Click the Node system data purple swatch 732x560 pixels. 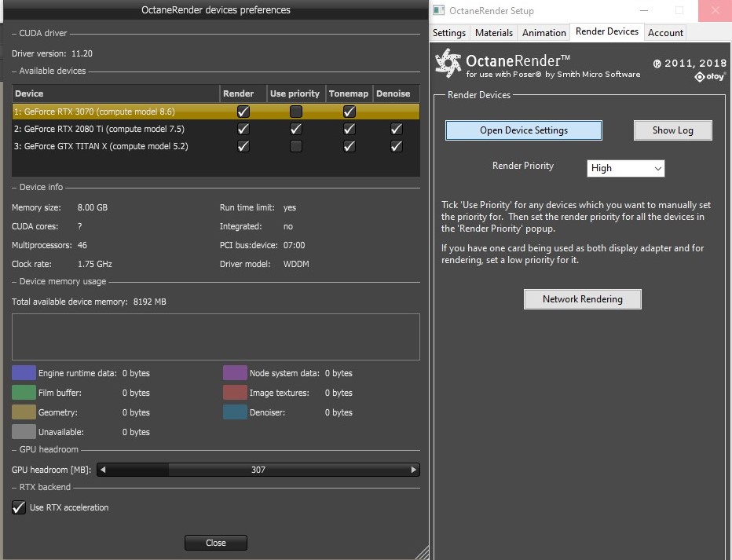tap(235, 373)
